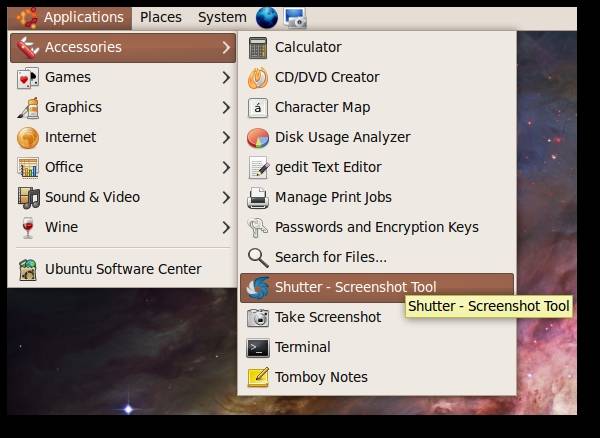Viewport: 600px width, 438px height.
Task: Open Passwords and Encryption Keys entry
Action: click(x=377, y=227)
